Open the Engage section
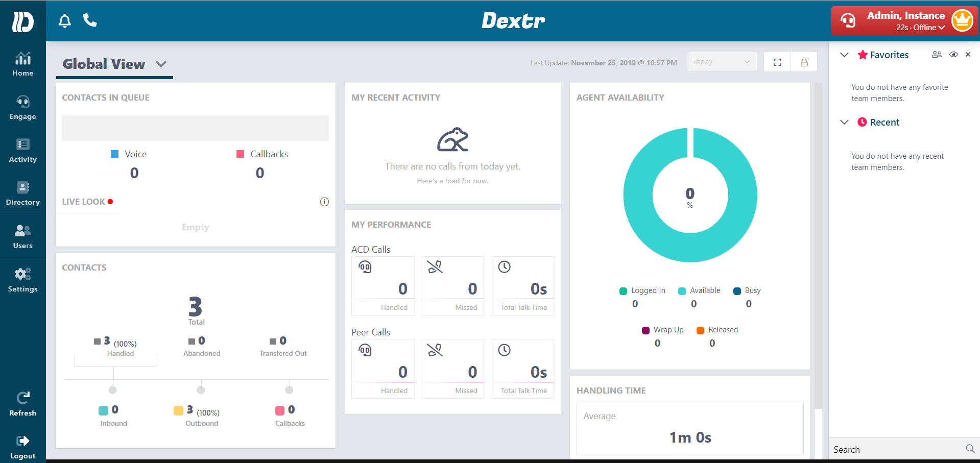The width and height of the screenshot is (980, 463). pyautogui.click(x=23, y=108)
